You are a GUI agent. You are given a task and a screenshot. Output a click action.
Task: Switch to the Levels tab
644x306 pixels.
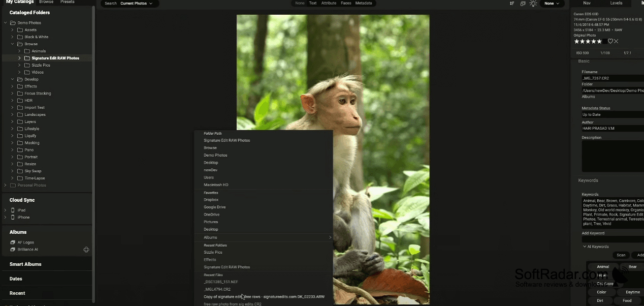[616, 3]
